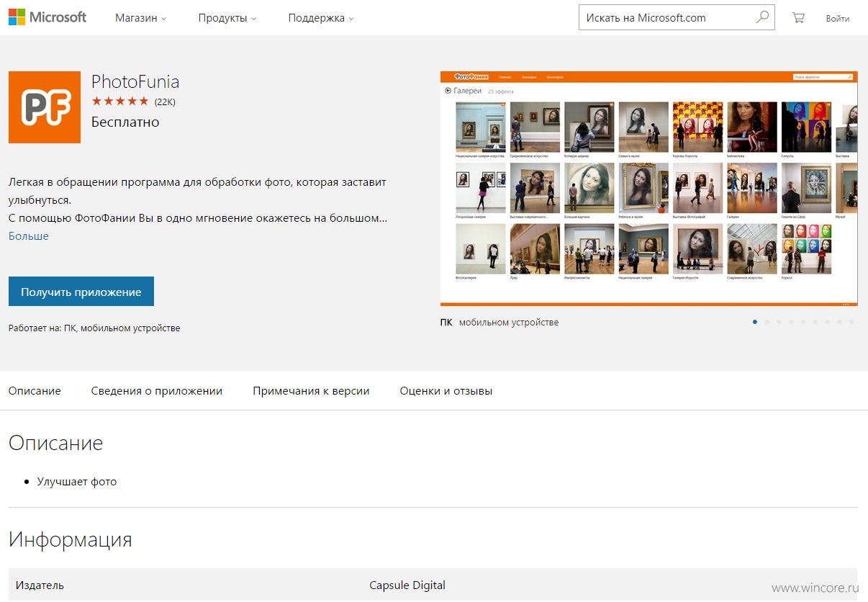This screenshot has height=602, width=868.
Task: Click the Войти sign-in link
Action: (838, 19)
